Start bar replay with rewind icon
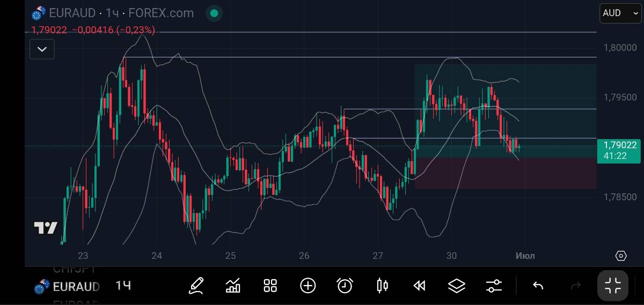644x305 pixels. point(419,285)
